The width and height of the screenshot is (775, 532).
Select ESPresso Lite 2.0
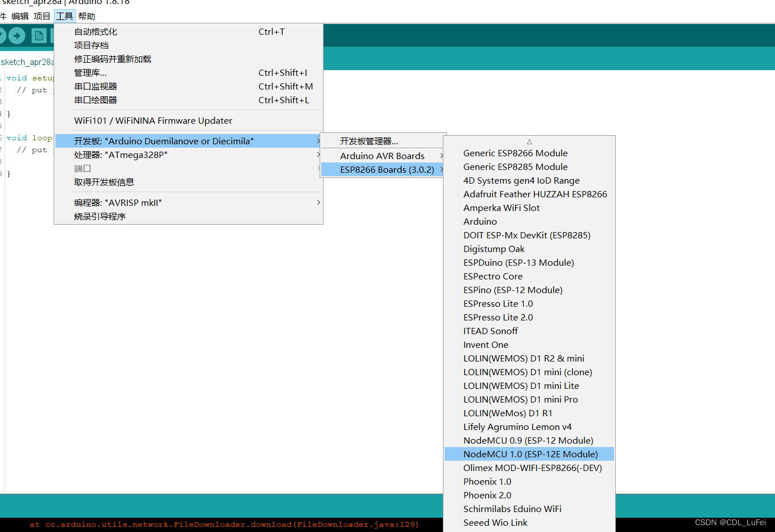pos(530,318)
